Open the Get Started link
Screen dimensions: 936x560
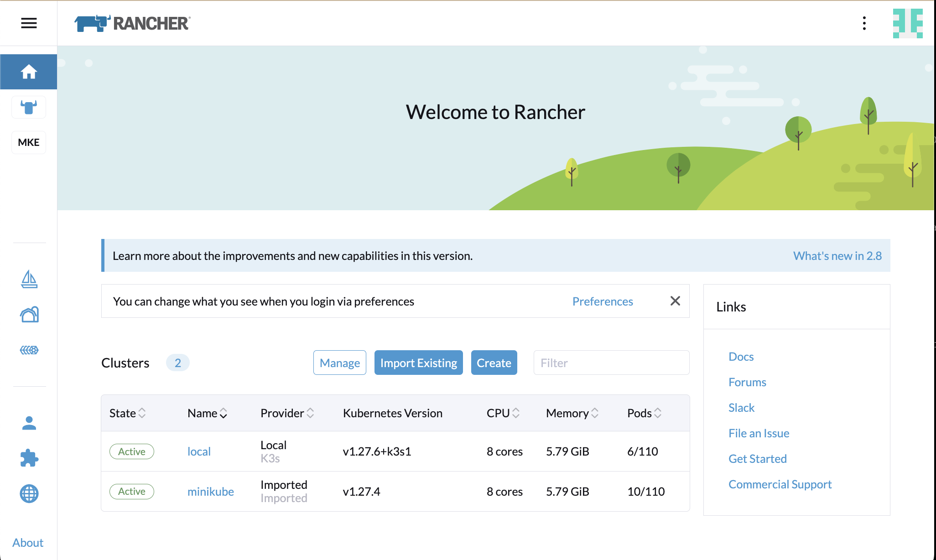tap(758, 459)
